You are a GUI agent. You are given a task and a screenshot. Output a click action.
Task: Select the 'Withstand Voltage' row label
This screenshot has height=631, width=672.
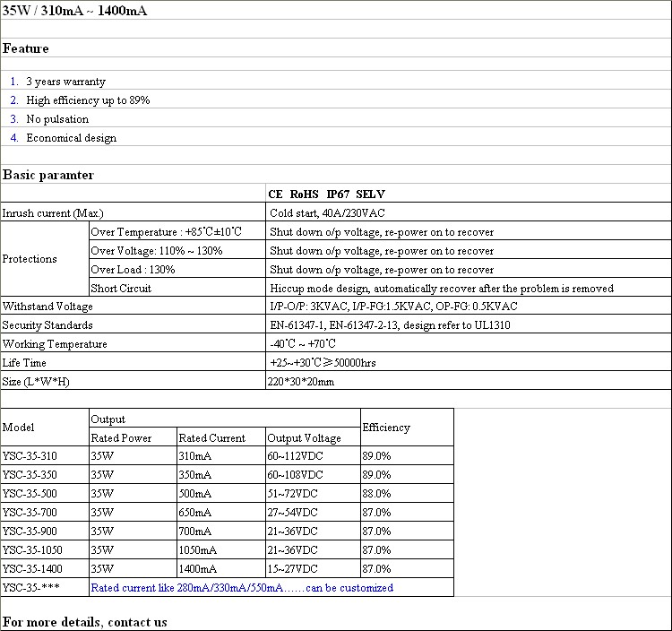47,307
